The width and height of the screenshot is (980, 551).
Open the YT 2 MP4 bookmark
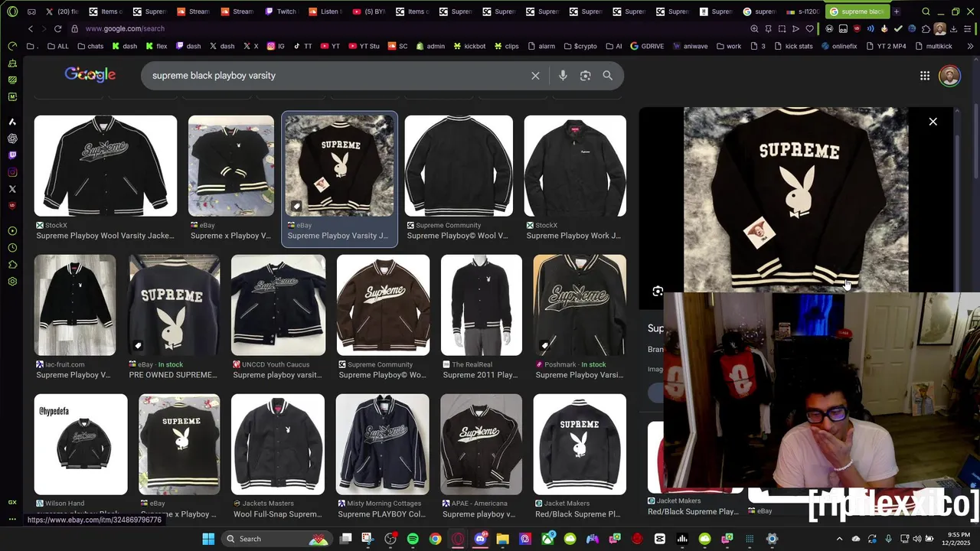coord(886,46)
